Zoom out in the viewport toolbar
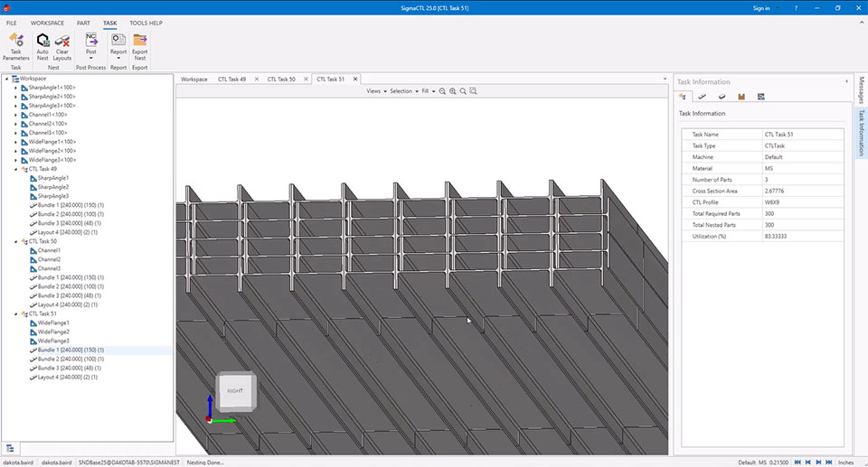Viewport: 868px width, 467px height. (442, 91)
